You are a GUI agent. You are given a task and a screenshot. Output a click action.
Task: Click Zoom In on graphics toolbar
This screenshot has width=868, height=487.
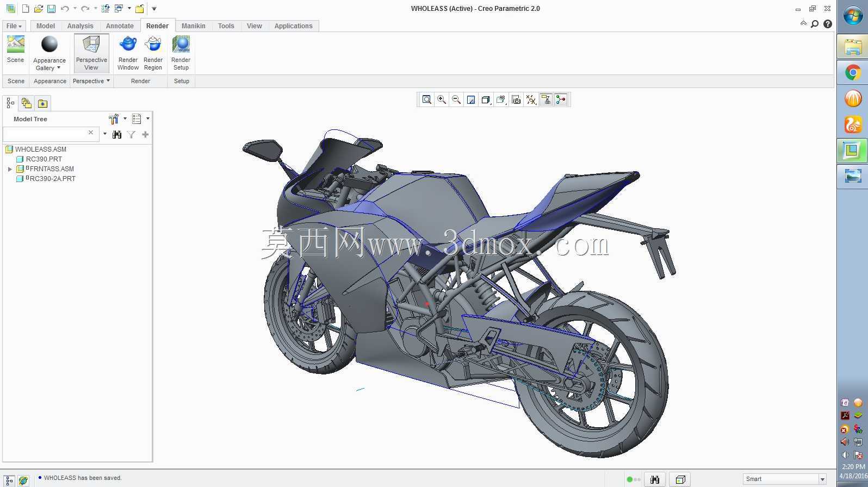[442, 99]
